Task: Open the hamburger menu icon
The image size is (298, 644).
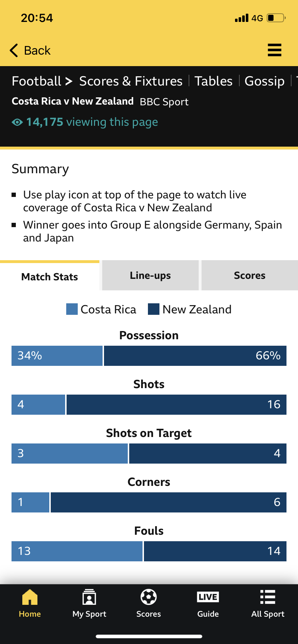Action: pos(274,50)
